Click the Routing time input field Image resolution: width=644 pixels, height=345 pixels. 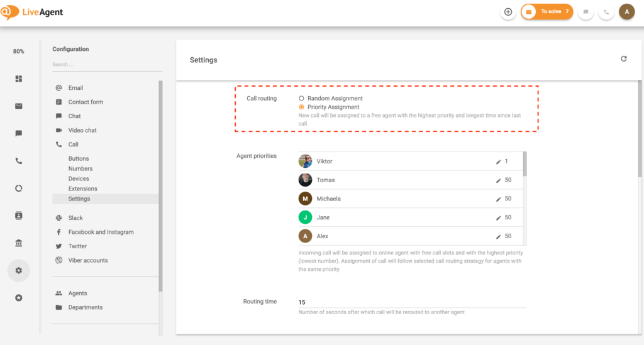point(411,302)
